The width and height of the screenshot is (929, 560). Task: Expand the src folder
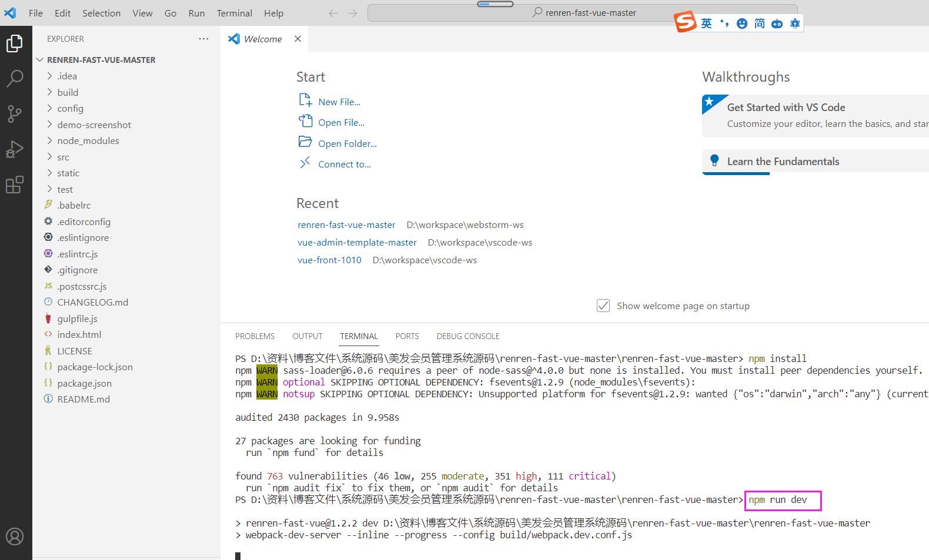click(49, 157)
